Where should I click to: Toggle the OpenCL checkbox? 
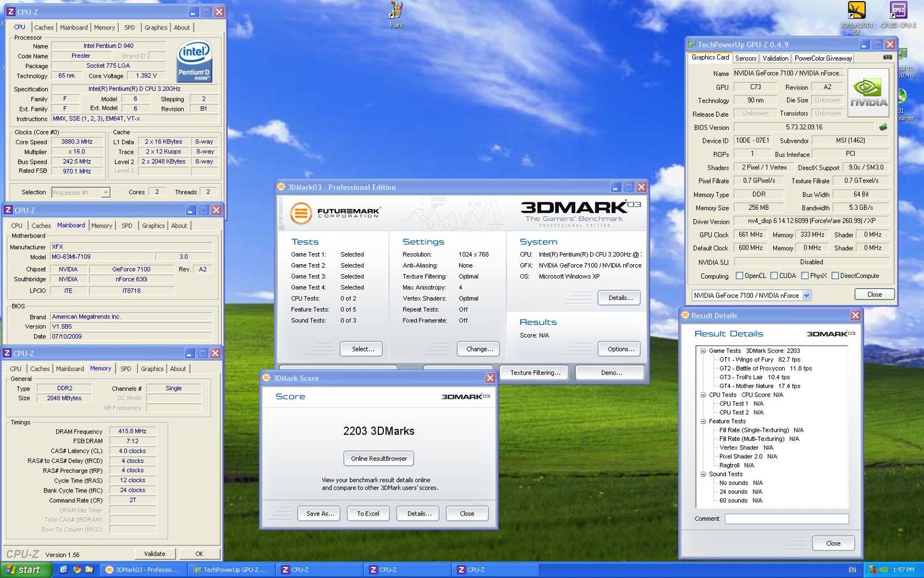(739, 276)
